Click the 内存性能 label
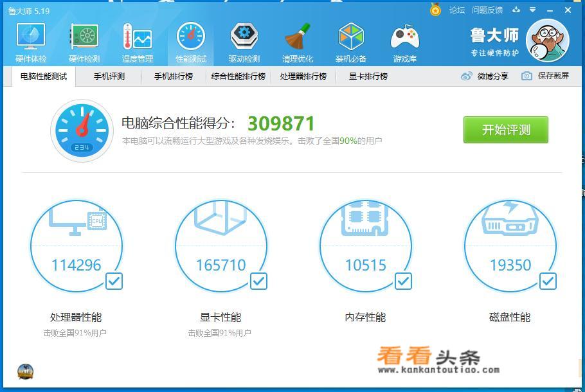 (x=365, y=317)
